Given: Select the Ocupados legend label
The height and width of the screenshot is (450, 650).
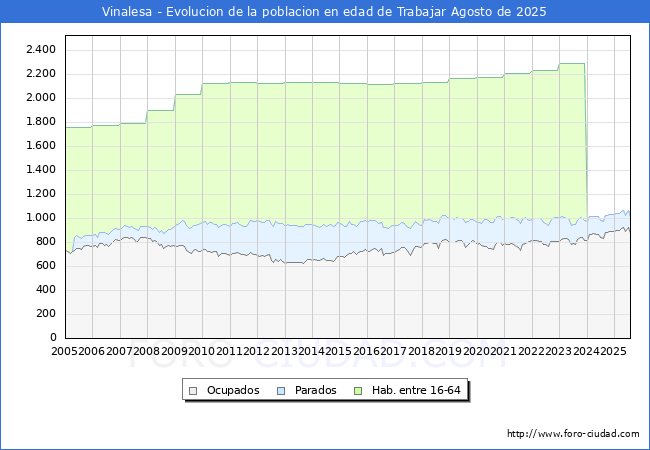Looking at the screenshot, I should 232,390.
